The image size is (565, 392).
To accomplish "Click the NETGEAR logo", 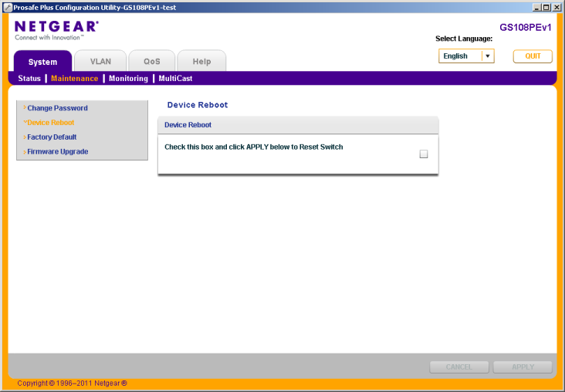I will click(x=56, y=30).
